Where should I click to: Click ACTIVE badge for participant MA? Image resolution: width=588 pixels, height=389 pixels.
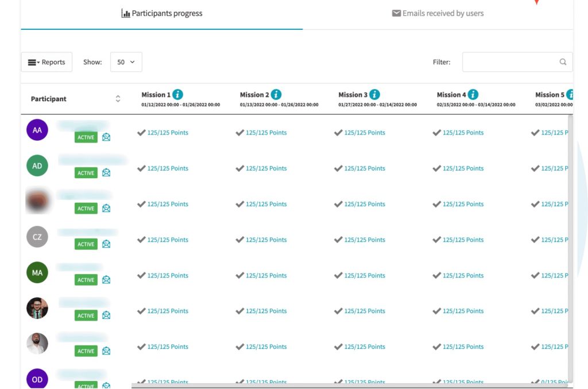click(x=86, y=280)
